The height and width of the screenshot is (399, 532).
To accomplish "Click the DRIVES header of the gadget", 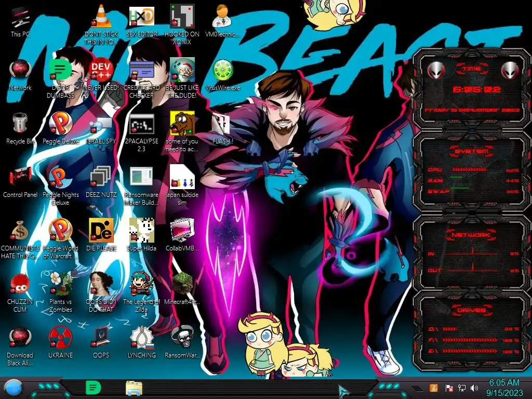I will click(472, 310).
